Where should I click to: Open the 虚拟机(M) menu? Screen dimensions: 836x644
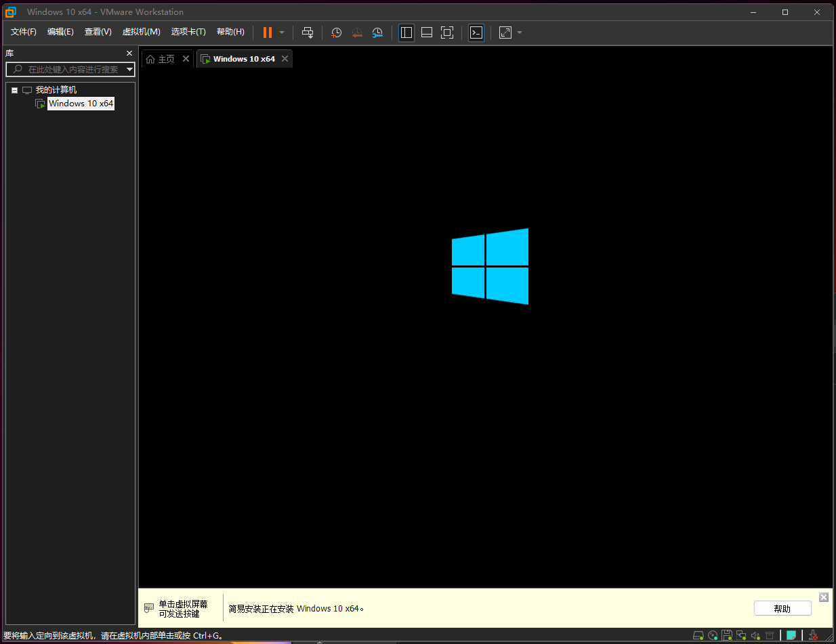[x=141, y=32]
